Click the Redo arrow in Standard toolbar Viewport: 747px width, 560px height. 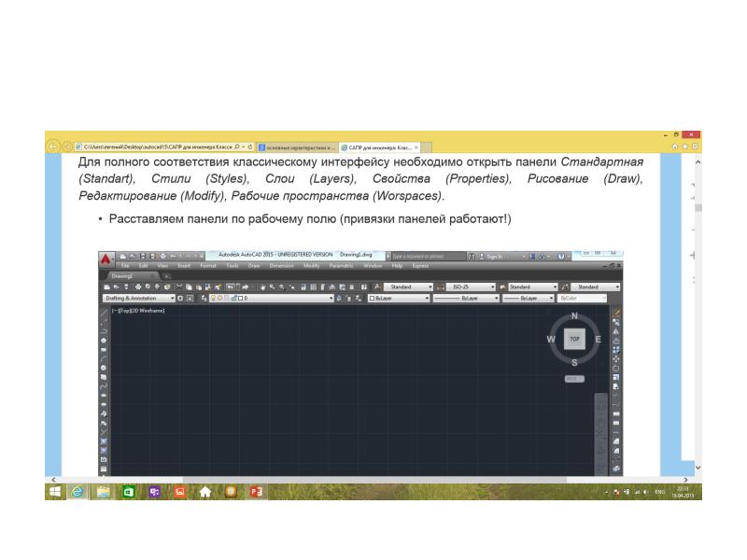[246, 287]
